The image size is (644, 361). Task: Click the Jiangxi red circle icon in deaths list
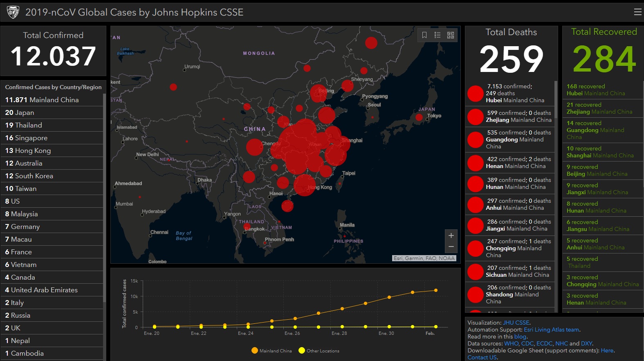[x=476, y=225]
